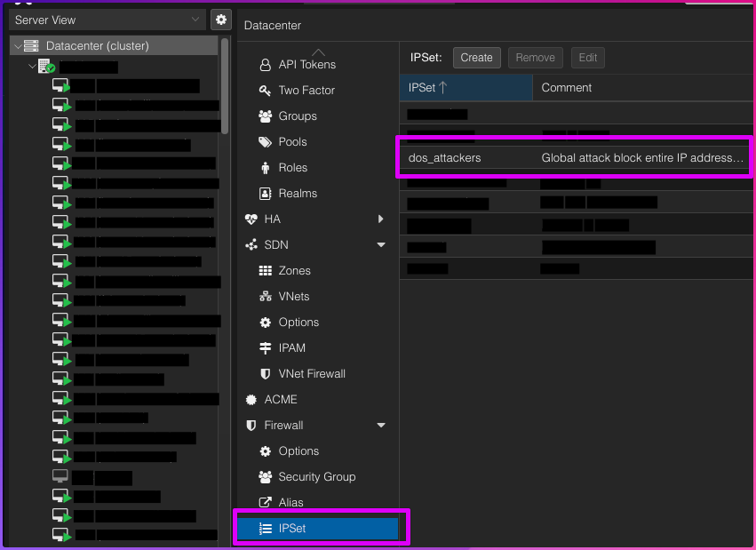Select the Datacenter (cluster) tree node

click(97, 45)
